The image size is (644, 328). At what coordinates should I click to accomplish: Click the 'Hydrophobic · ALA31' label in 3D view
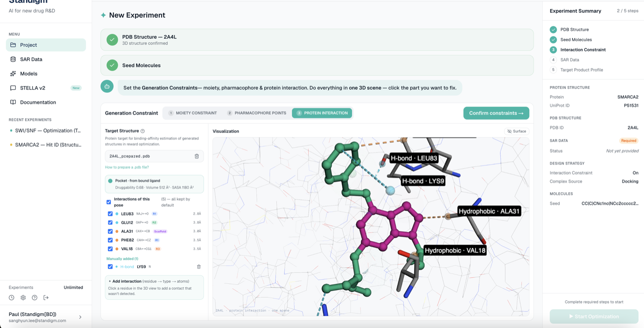pos(489,211)
